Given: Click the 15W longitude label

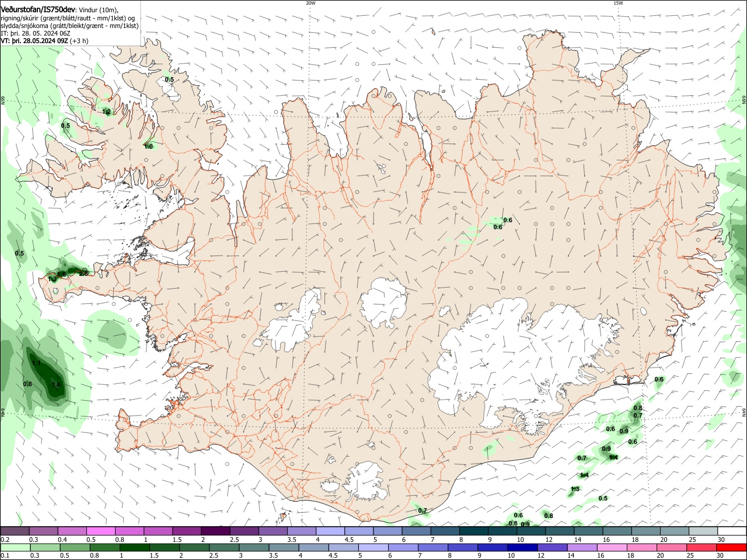Looking at the screenshot, I should pyautogui.click(x=618, y=3).
